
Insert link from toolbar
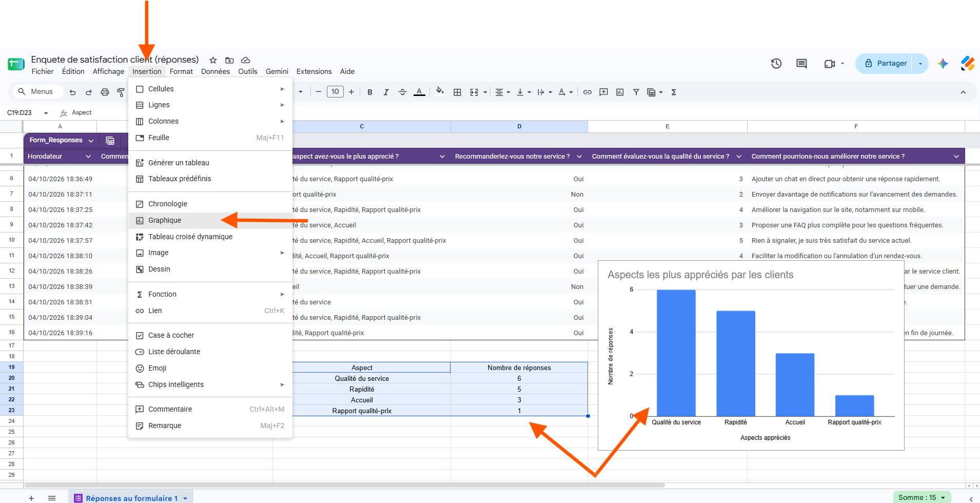click(587, 92)
